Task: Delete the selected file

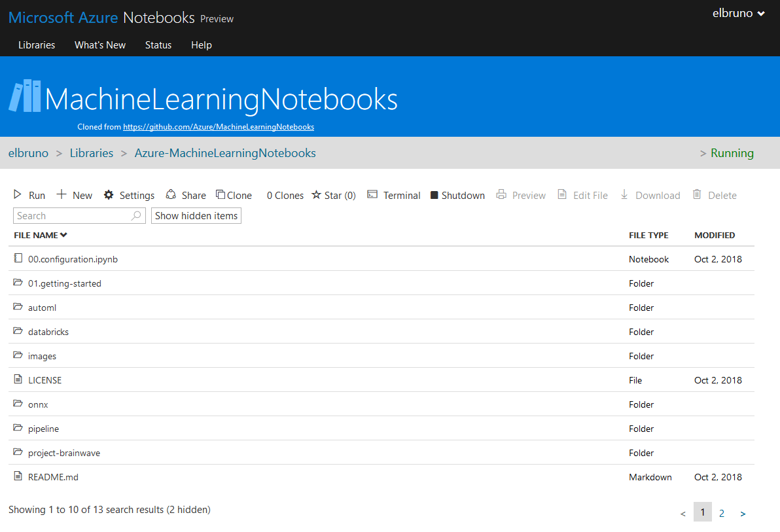Action: [x=714, y=194]
